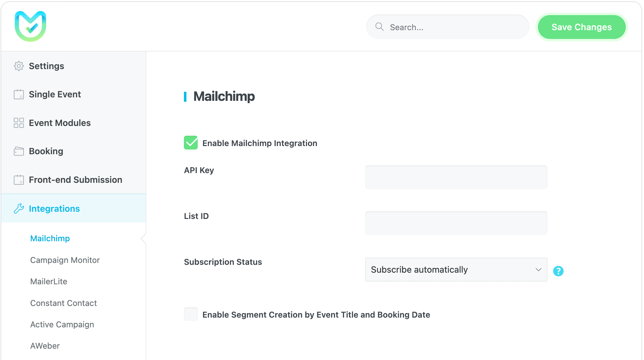The height and width of the screenshot is (360, 644).
Task: Enable Segment Creation by Event Title checkbox
Action: (191, 314)
